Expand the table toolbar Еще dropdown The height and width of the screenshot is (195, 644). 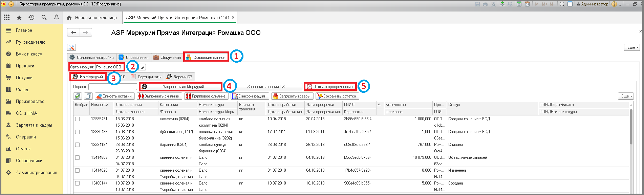(x=625, y=96)
